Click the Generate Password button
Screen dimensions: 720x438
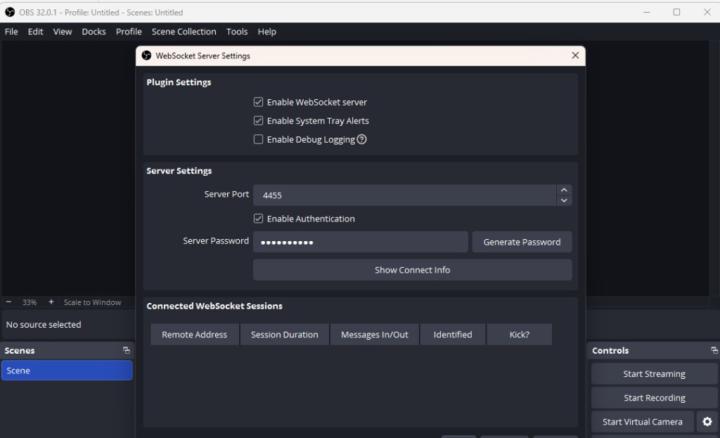[x=522, y=242]
